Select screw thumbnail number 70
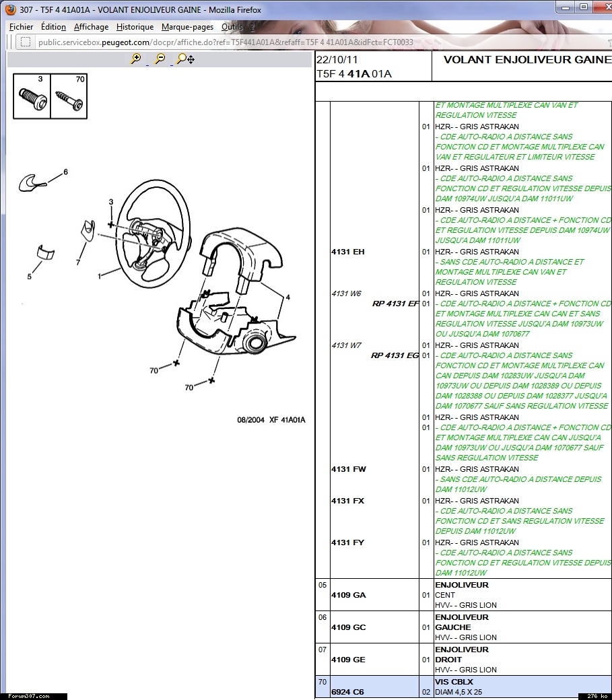The height and width of the screenshot is (700, 612). tap(69, 96)
